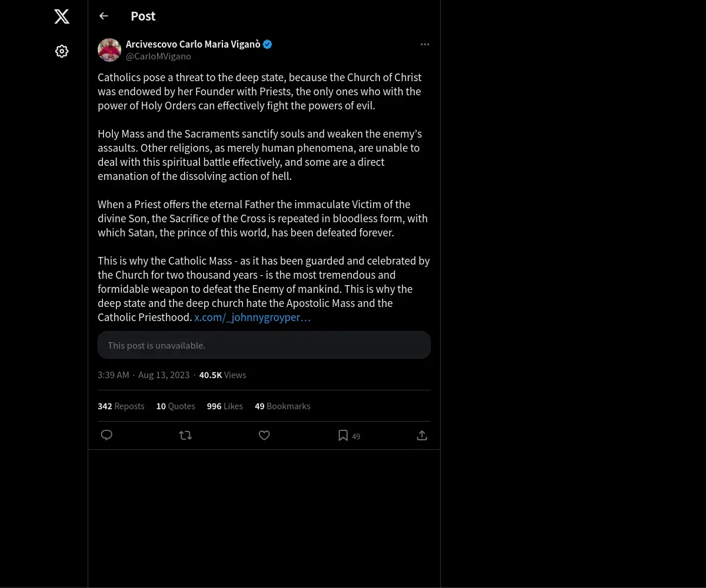
Task: Click the Aug 13, 2023 timestamp
Action: click(164, 375)
